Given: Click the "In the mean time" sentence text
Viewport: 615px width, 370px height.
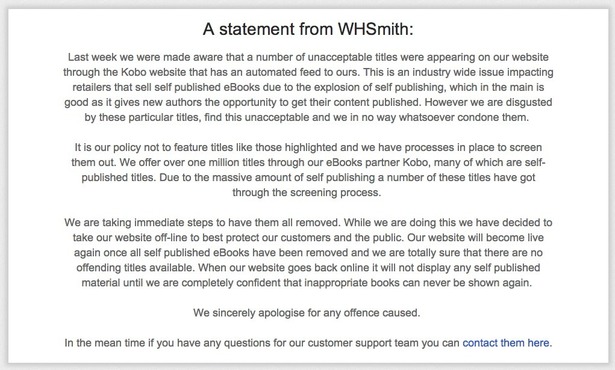Looking at the screenshot, I should [x=308, y=343].
